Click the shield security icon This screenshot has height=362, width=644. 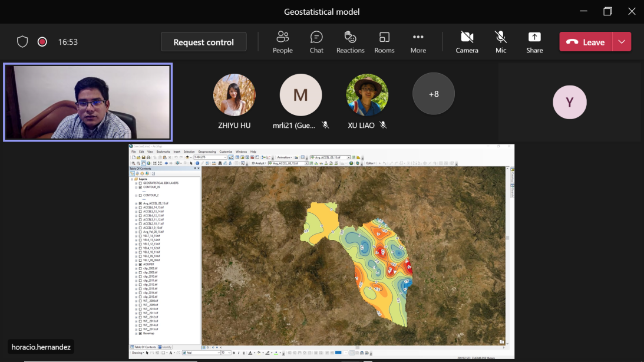(x=22, y=42)
